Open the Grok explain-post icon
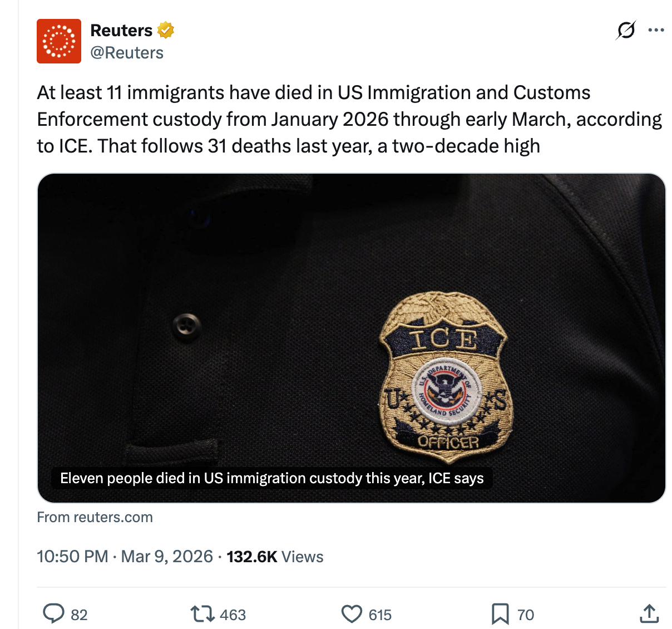 tap(625, 30)
